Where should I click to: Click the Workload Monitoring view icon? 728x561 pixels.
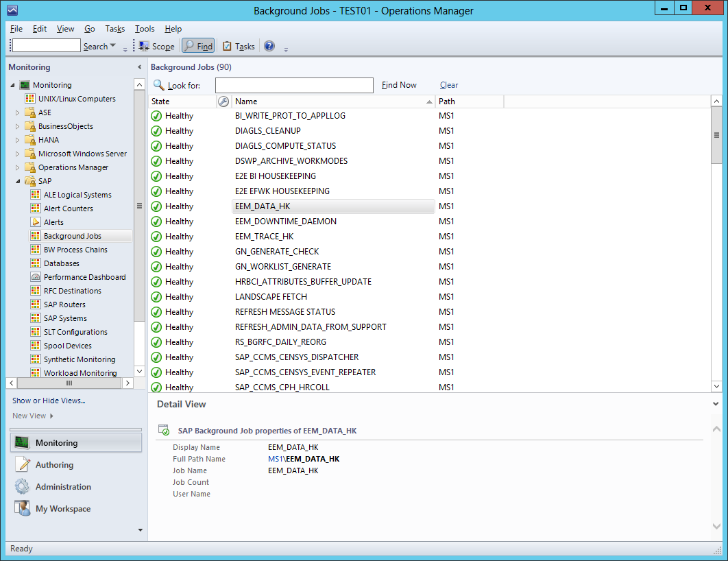[35, 372]
